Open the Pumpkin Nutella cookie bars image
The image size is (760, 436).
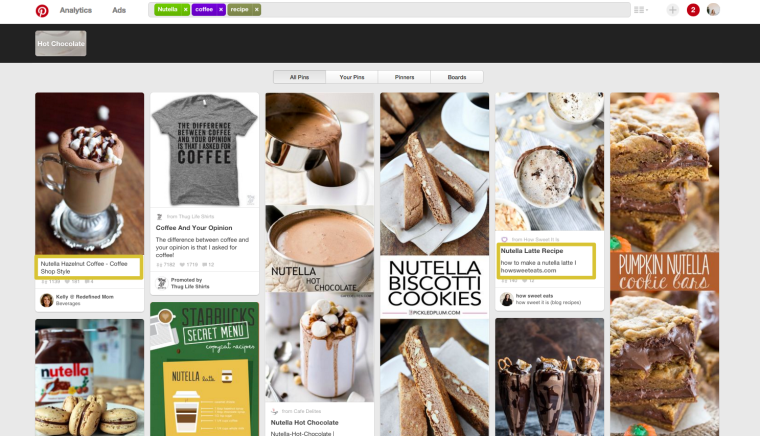tap(665, 264)
